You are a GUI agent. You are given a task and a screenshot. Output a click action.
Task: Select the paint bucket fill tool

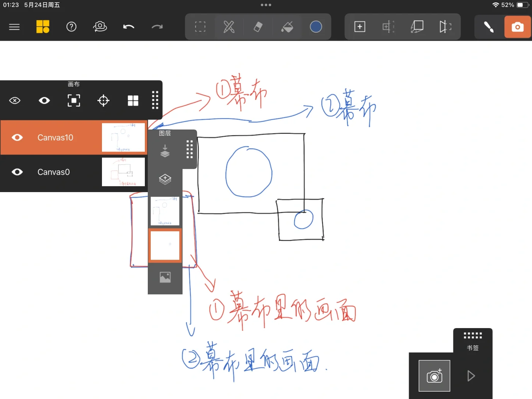click(287, 27)
